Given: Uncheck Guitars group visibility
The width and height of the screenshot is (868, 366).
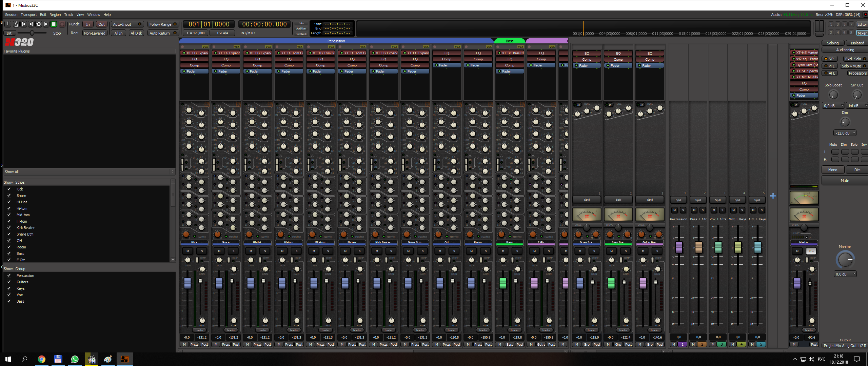Looking at the screenshot, I should pos(9,282).
